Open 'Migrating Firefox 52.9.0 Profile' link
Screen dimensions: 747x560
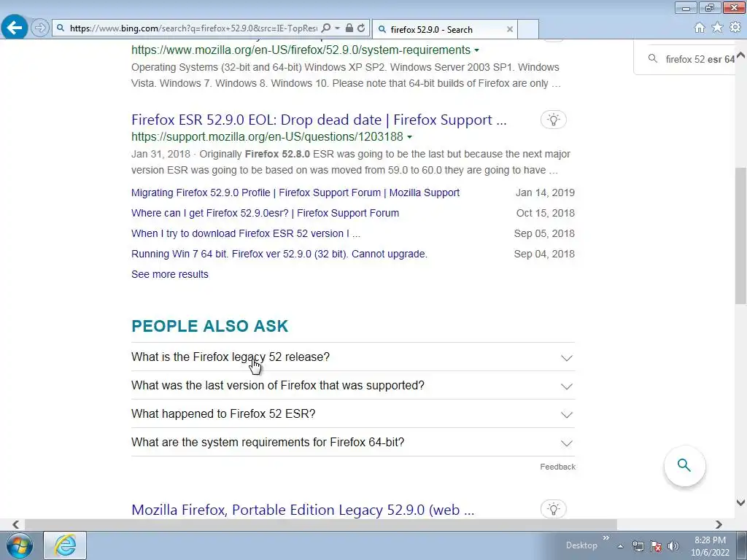295,192
